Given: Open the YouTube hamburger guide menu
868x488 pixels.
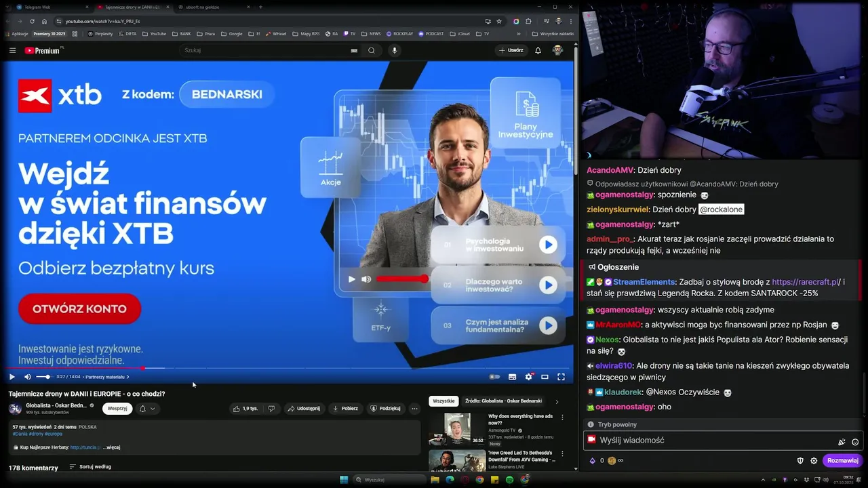Looking at the screenshot, I should tap(12, 50).
